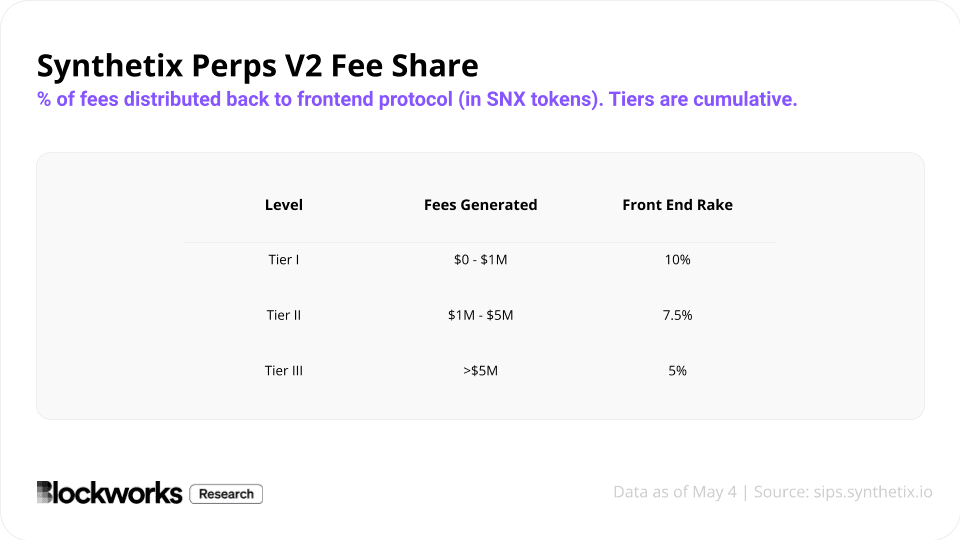Click the Data as of May 4 text
This screenshot has height=540, width=960.
coord(675,492)
